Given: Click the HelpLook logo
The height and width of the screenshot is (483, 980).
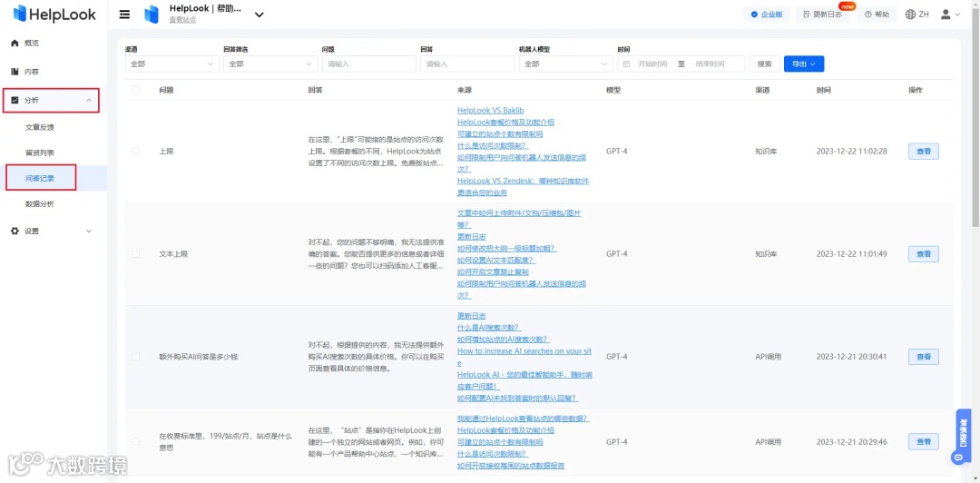Looking at the screenshot, I should [x=54, y=14].
